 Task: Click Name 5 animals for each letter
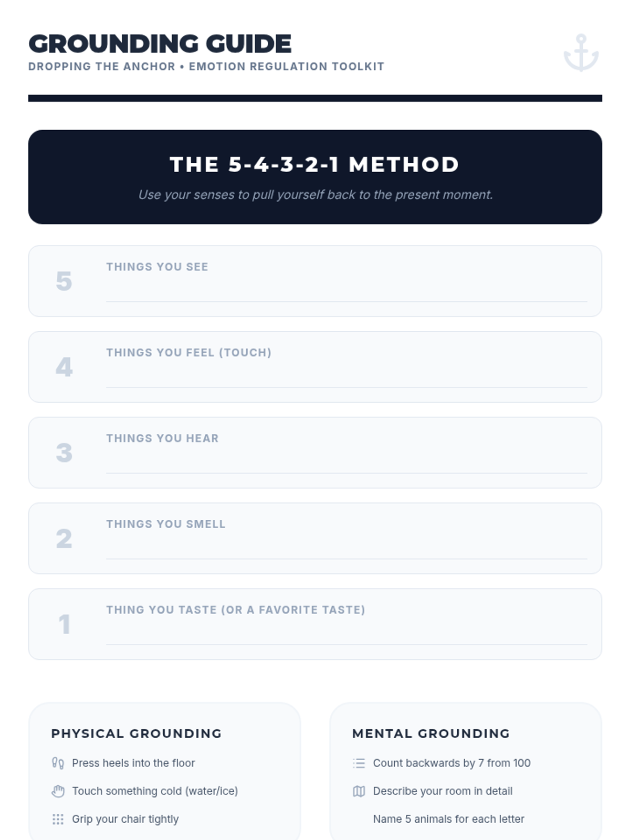[448, 819]
